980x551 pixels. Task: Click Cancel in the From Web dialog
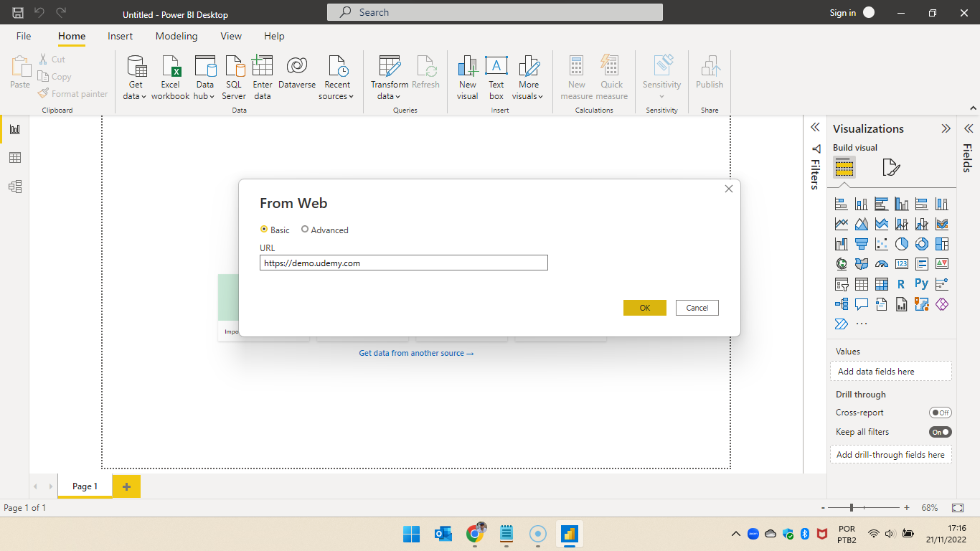(x=697, y=308)
